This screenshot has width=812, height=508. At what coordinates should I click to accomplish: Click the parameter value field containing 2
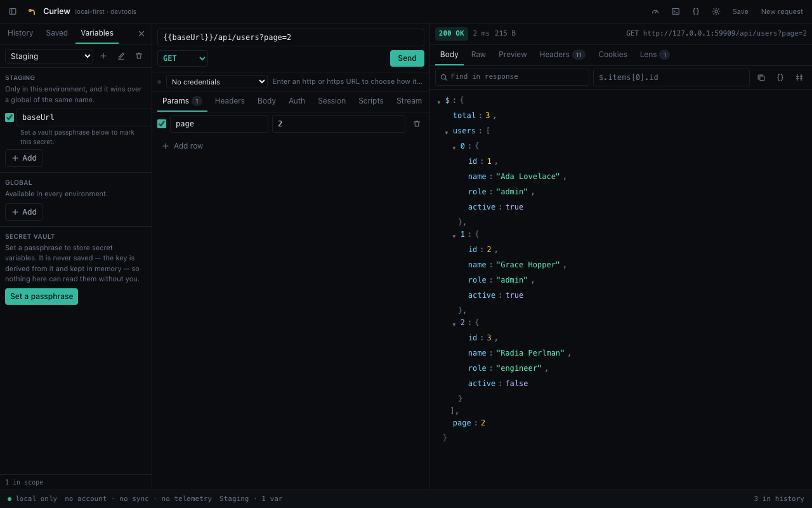339,124
